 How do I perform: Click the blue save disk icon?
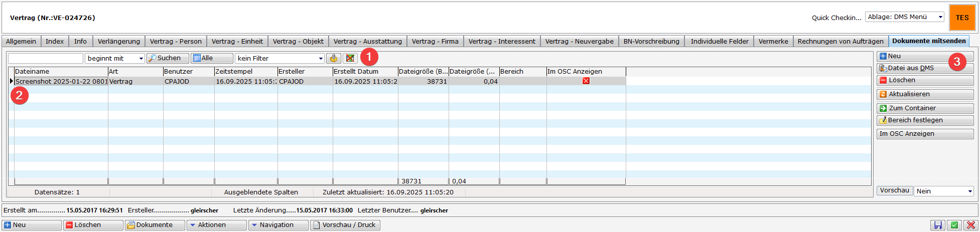coord(937,225)
